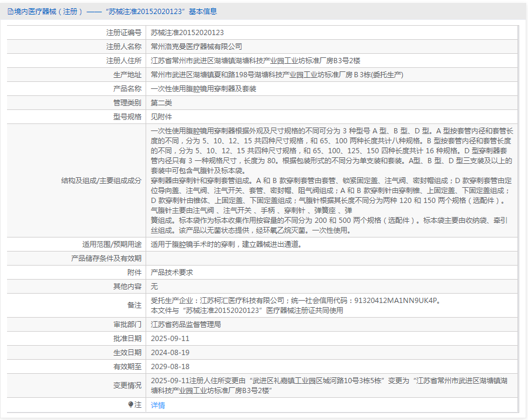528x420 pixels.
Task: Select the 注册人名称 label
Action: pyautogui.click(x=124, y=46)
